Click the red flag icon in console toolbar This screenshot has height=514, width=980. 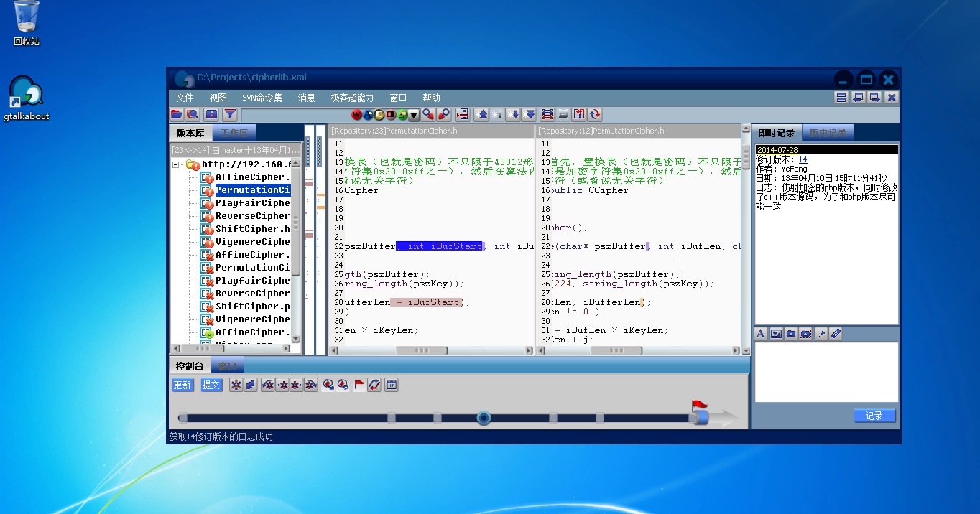coord(359,385)
